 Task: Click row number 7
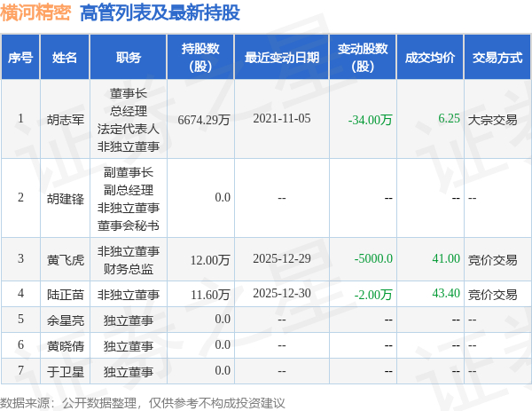20,370
